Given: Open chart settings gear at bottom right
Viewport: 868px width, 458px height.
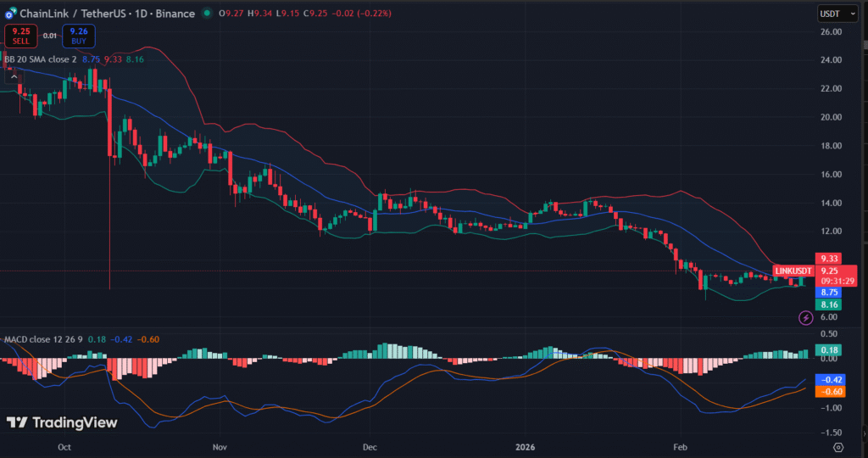Looking at the screenshot, I should [838, 446].
